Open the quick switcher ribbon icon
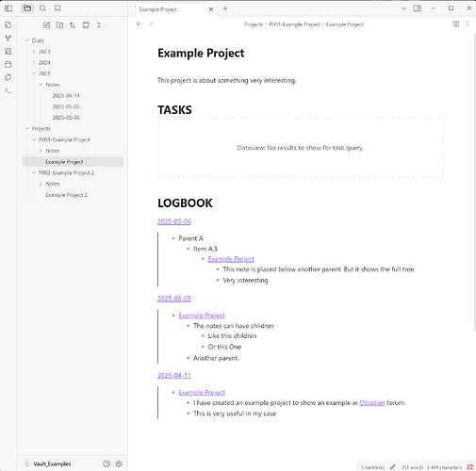This screenshot has height=471, width=476. pyautogui.click(x=8, y=24)
